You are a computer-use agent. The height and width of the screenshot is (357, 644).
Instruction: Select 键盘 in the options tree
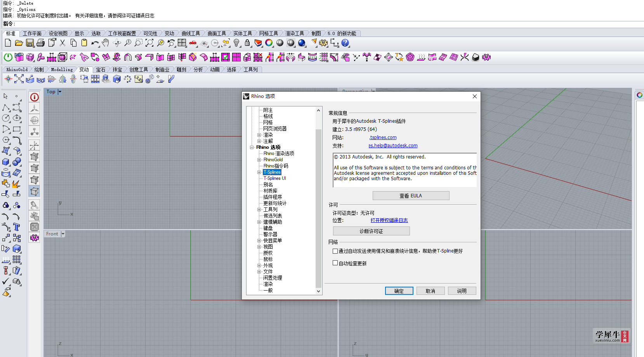coord(268,228)
